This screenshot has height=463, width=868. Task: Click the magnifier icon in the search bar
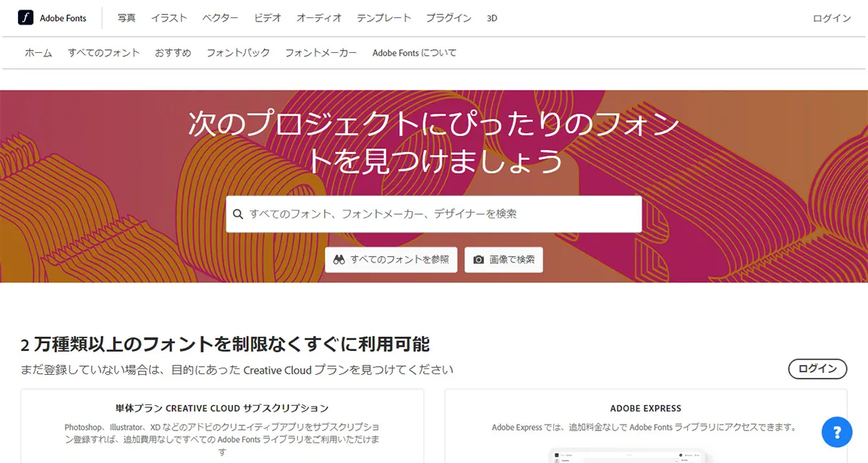[239, 214]
